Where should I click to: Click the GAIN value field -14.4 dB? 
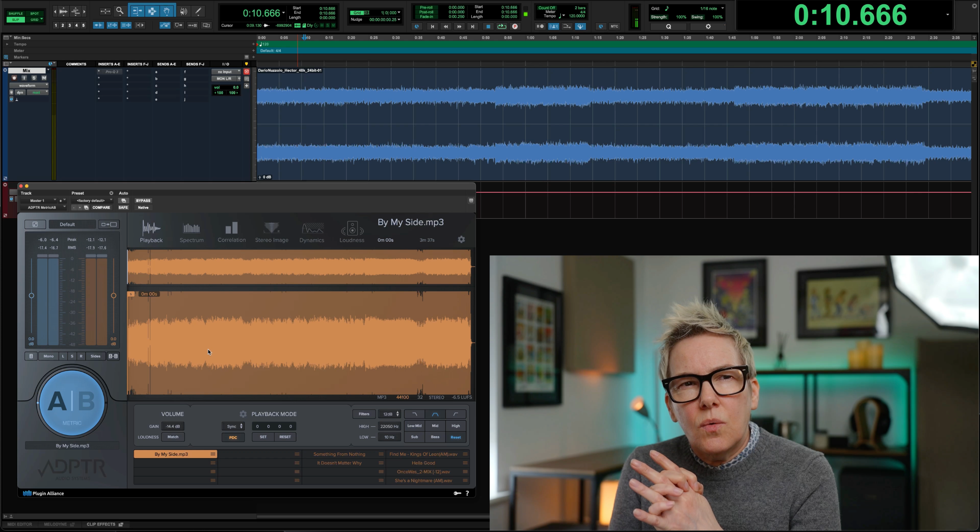point(173,426)
